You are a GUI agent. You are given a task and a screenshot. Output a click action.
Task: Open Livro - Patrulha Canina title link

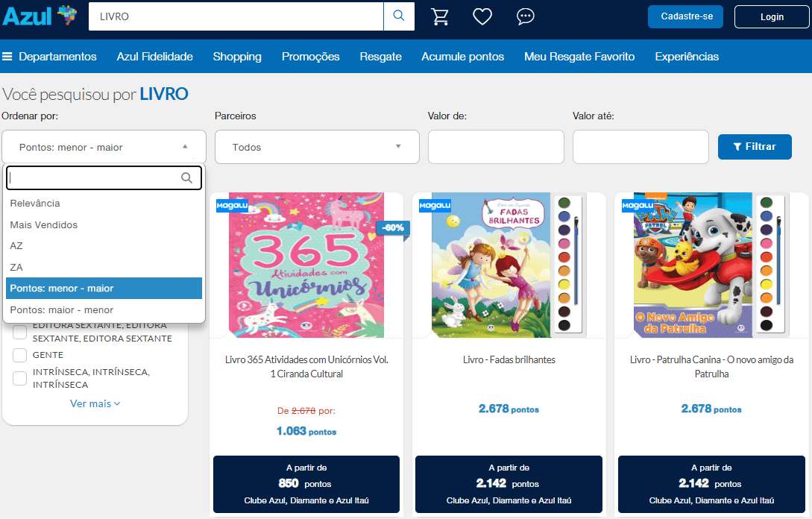(711, 367)
